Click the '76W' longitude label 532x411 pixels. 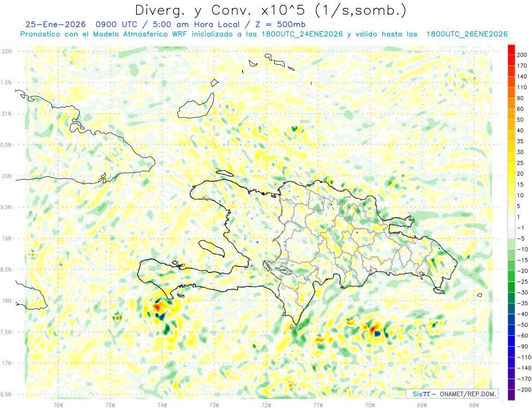pos(59,405)
